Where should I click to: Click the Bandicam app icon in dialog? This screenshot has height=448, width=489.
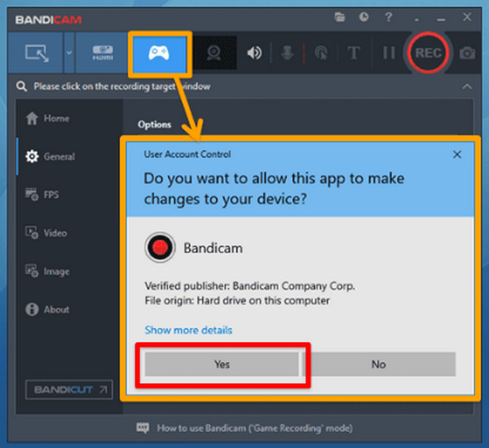(x=160, y=248)
